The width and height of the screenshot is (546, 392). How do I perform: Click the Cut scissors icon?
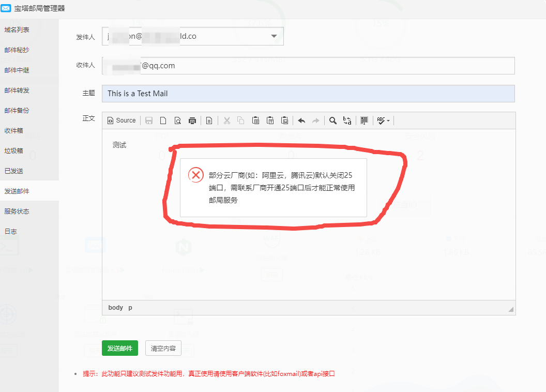tap(227, 120)
